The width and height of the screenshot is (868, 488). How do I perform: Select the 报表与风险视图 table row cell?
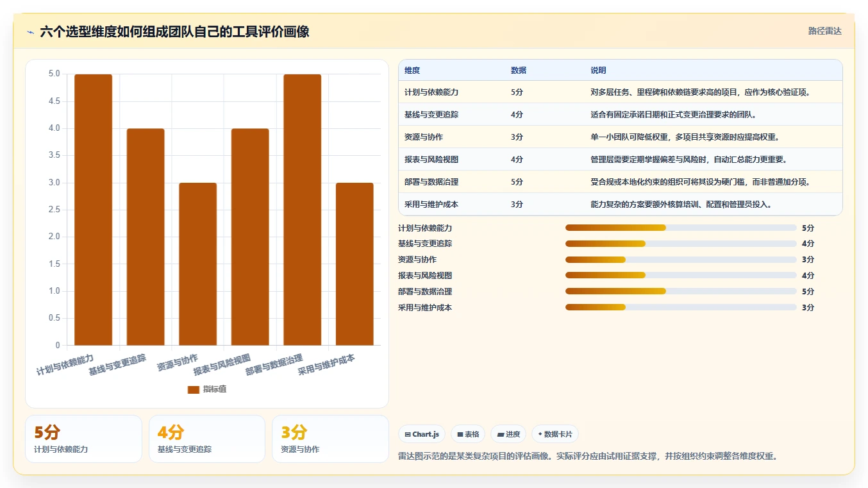(x=431, y=160)
